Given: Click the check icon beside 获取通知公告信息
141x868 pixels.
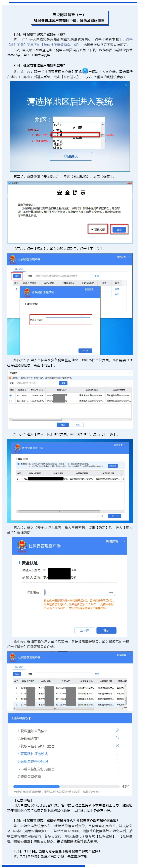Looking at the screenshot, I should (117, 730).
